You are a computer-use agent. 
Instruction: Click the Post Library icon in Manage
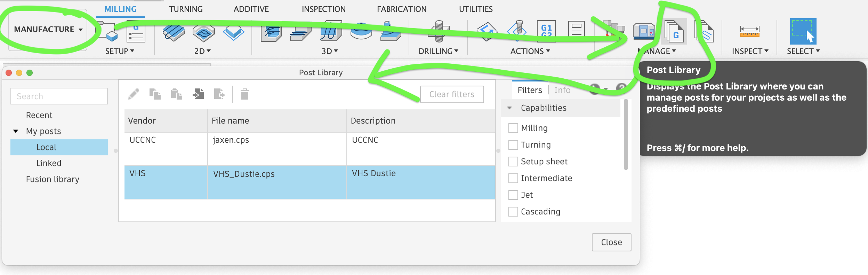click(675, 31)
